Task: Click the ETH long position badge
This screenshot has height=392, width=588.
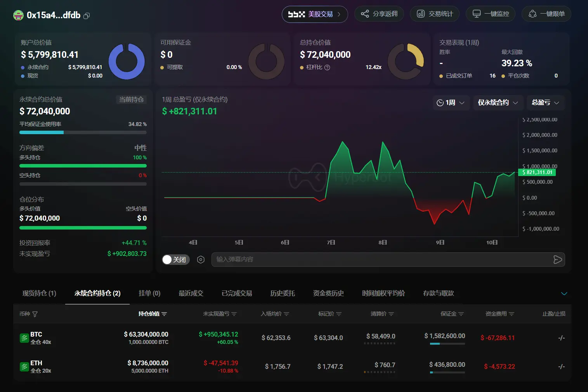Action: [x=24, y=367]
